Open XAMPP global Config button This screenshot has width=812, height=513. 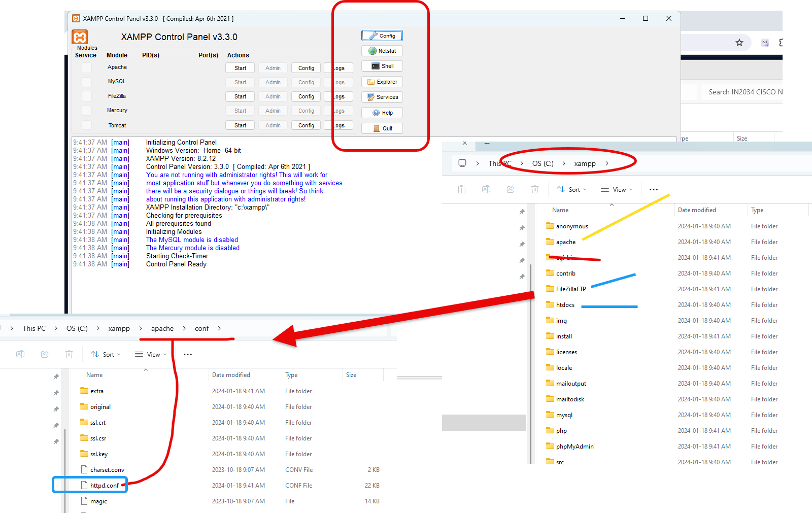pyautogui.click(x=382, y=36)
